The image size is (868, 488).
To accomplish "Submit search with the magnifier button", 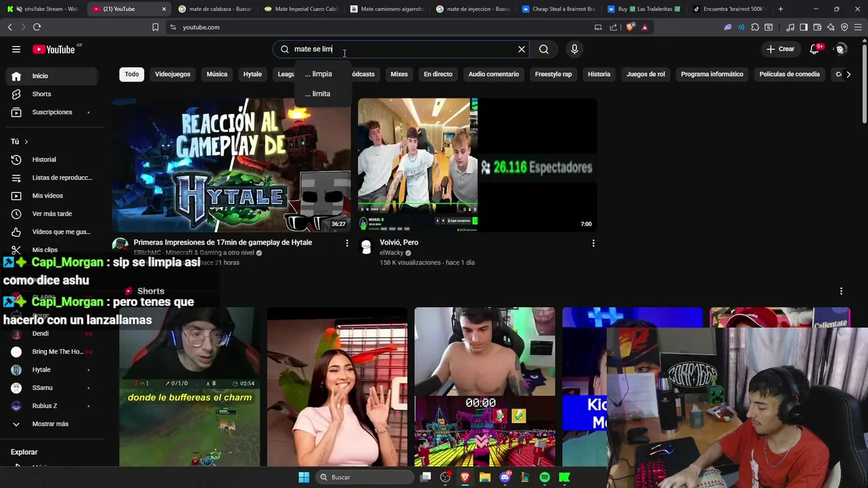I will click(x=544, y=49).
